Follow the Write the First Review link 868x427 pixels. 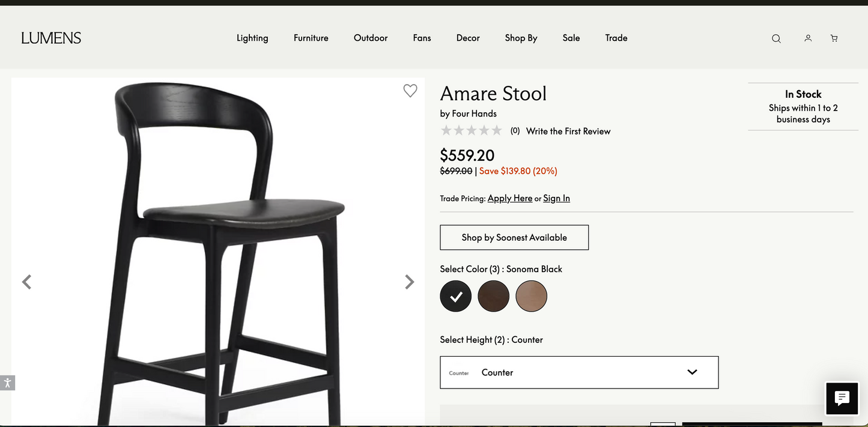point(568,131)
